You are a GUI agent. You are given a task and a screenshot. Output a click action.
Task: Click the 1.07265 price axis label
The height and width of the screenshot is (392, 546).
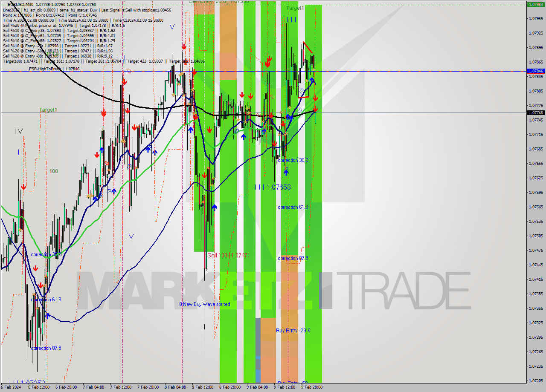536,352
